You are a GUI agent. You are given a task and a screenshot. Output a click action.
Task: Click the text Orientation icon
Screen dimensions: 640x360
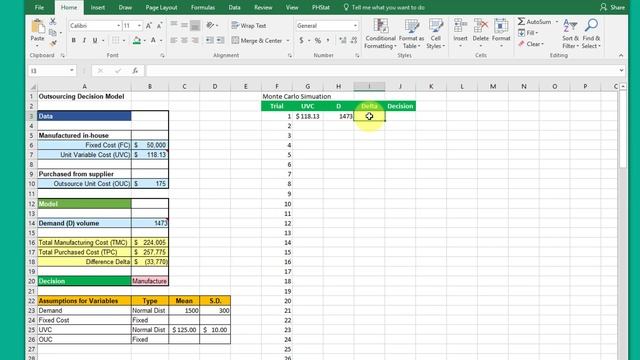click(210, 25)
